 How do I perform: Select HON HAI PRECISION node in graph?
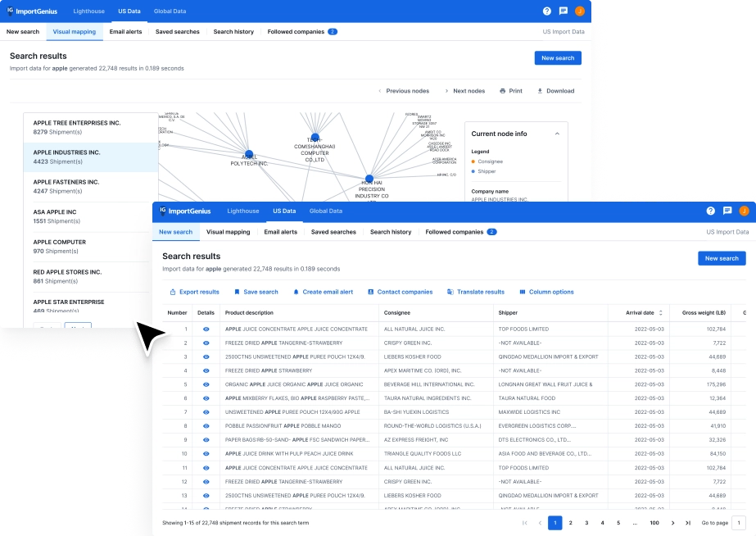point(369,179)
